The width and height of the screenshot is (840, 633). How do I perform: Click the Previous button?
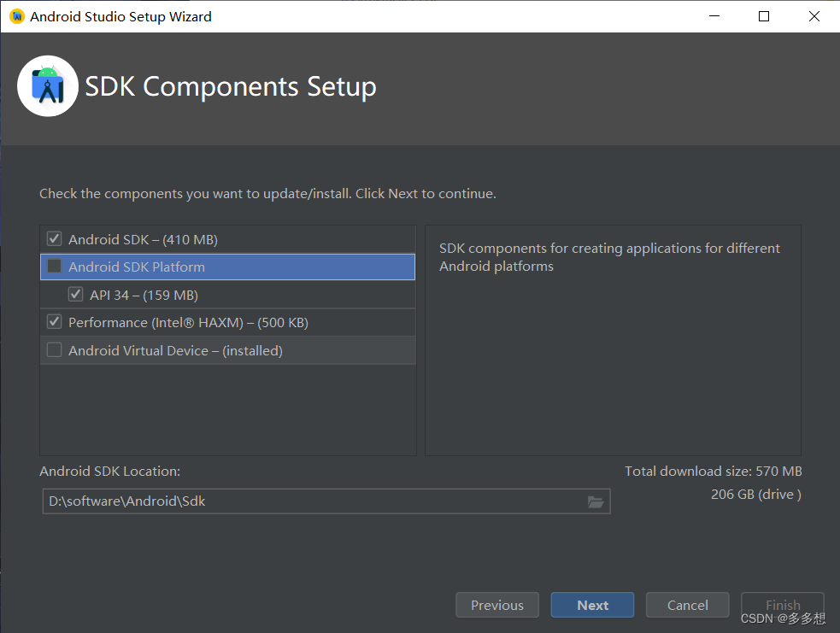[497, 605]
